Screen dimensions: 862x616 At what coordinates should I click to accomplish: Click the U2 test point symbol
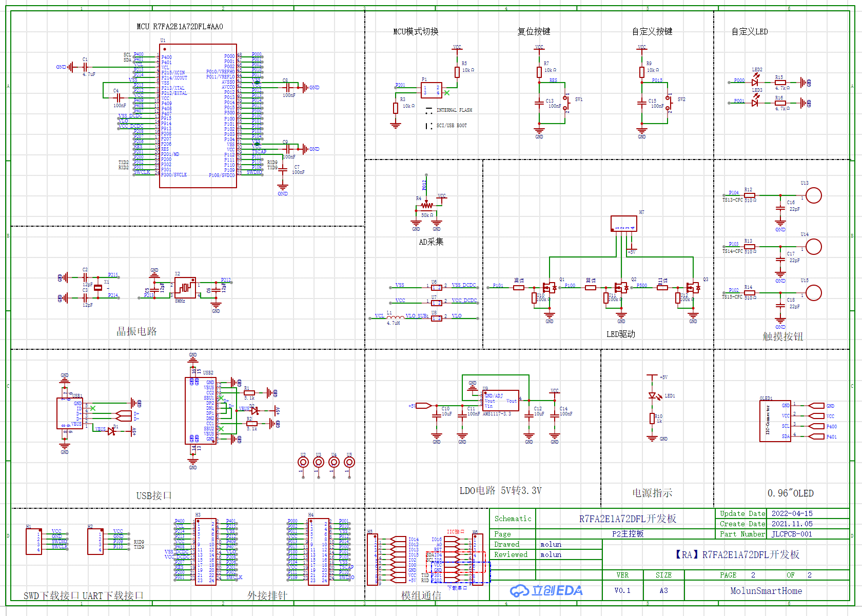point(303,463)
